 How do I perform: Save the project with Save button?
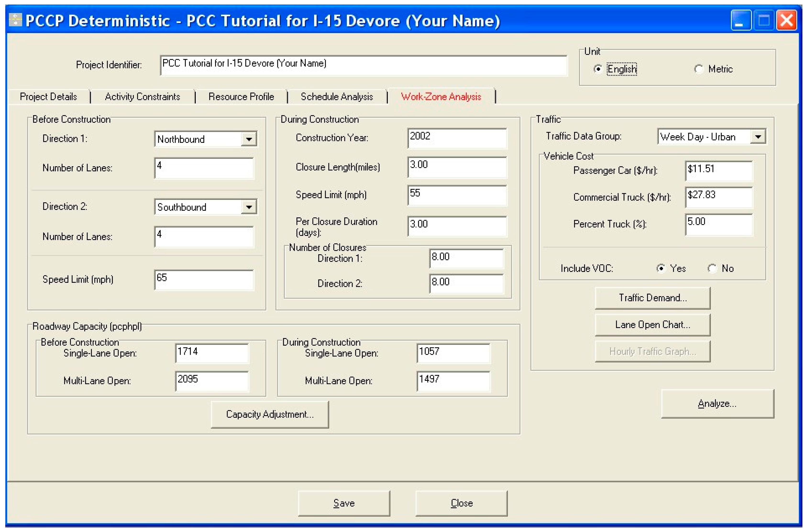click(x=344, y=503)
